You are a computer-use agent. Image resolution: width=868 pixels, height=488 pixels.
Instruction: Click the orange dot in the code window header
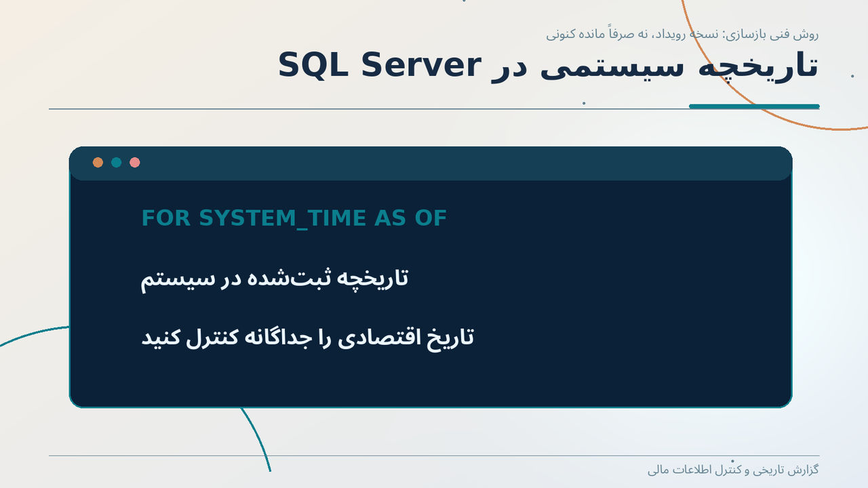98,163
